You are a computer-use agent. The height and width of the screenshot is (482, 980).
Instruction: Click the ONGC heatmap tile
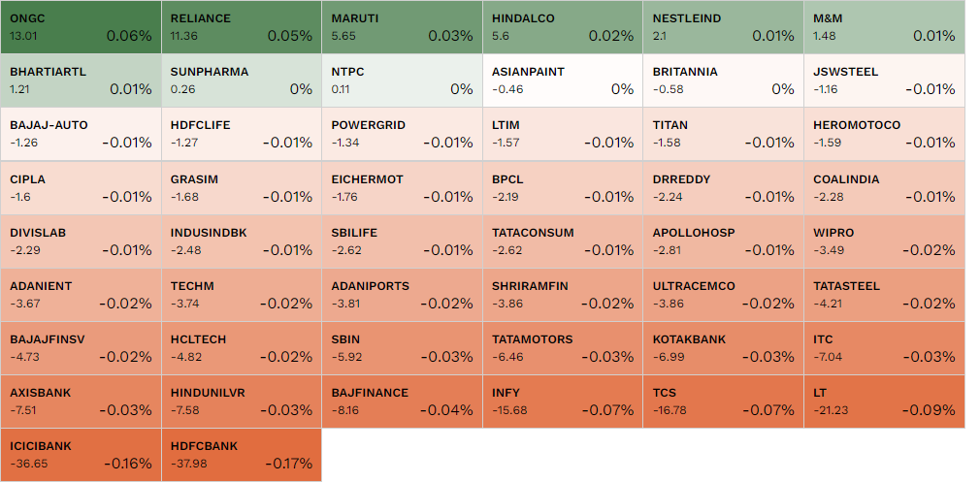coord(81,27)
